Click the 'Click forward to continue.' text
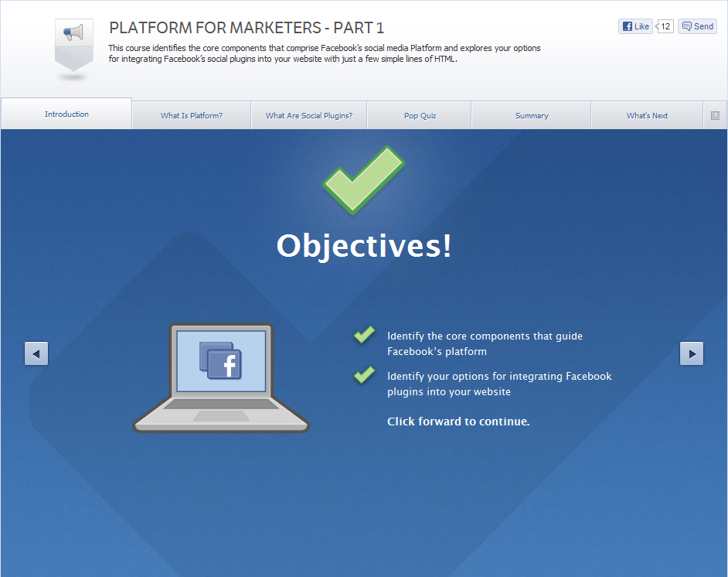728x577 pixels. pos(458,422)
